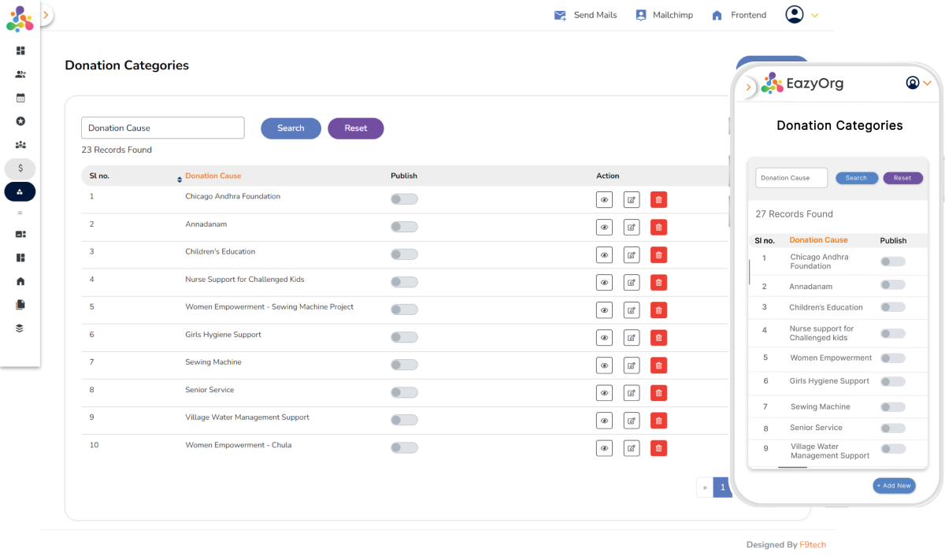Screen dimensions: 945x560
Task: Expand the sidebar with the orange chevron
Action: click(x=46, y=15)
